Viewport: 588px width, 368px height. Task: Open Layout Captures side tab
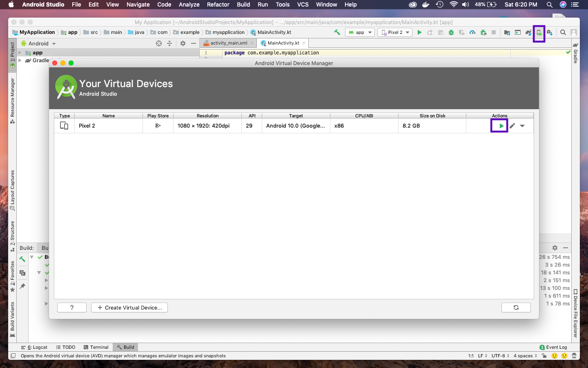point(12,190)
